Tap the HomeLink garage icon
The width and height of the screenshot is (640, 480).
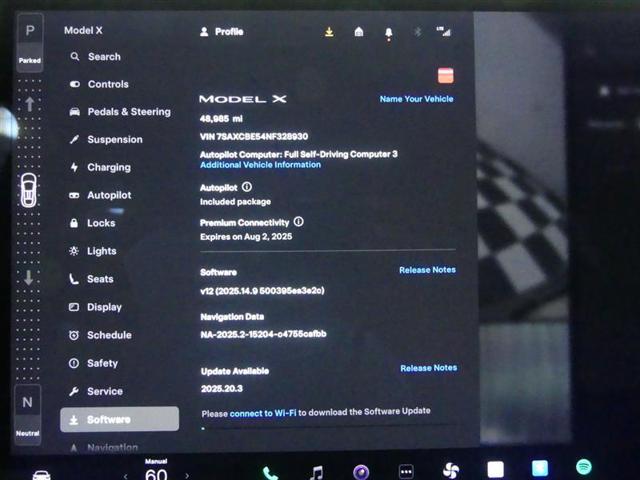359,32
